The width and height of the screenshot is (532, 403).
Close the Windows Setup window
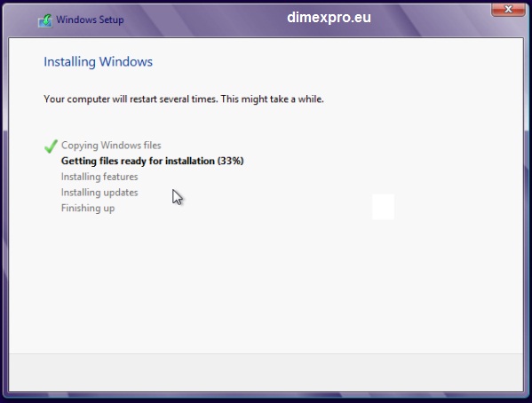point(508,9)
